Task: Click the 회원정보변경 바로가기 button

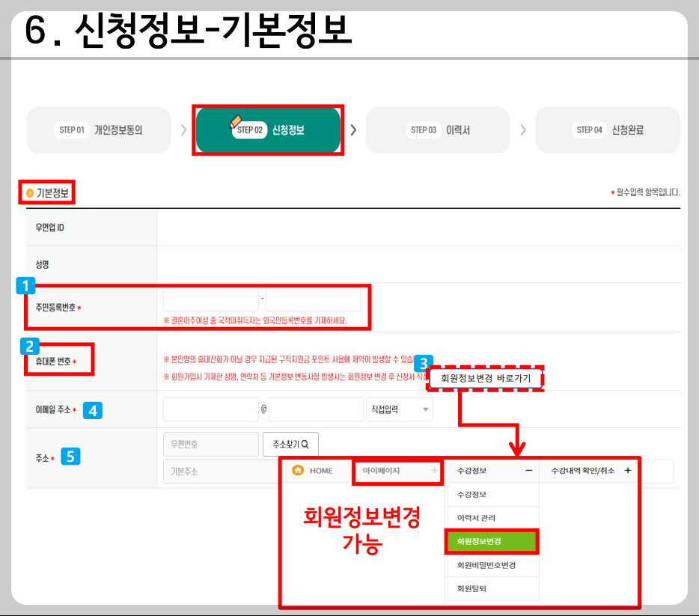Action: pyautogui.click(x=486, y=378)
